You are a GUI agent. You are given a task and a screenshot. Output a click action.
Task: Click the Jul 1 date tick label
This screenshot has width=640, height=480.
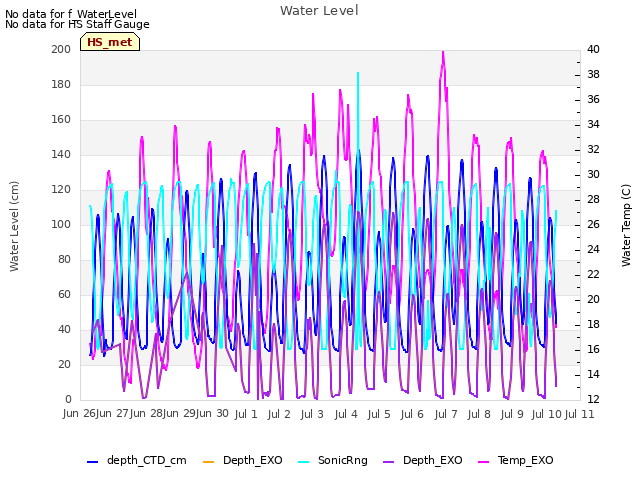(x=246, y=414)
